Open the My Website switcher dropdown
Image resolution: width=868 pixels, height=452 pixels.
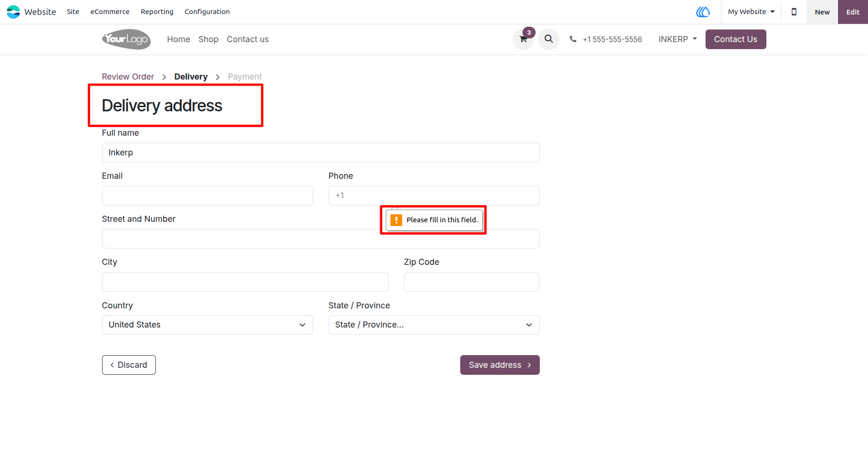point(751,12)
